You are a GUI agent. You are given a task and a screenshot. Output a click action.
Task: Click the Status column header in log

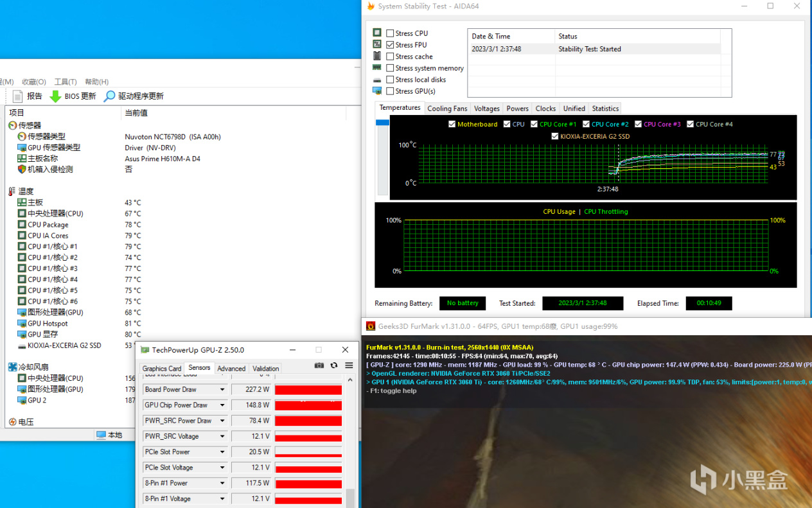pyautogui.click(x=637, y=36)
